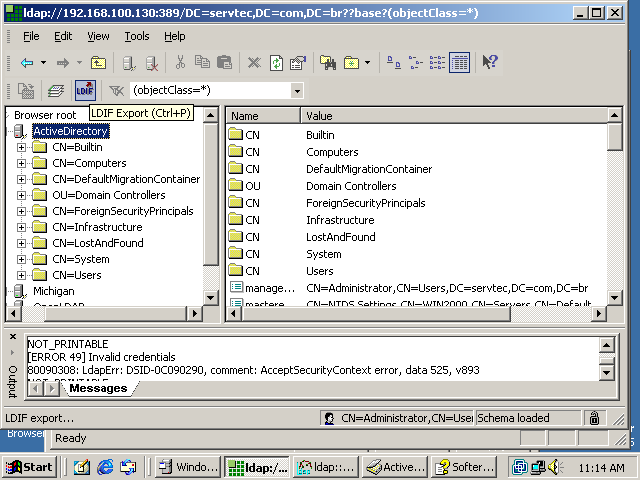Expand the CN=Users tree node
640x480 pixels.
(21, 276)
